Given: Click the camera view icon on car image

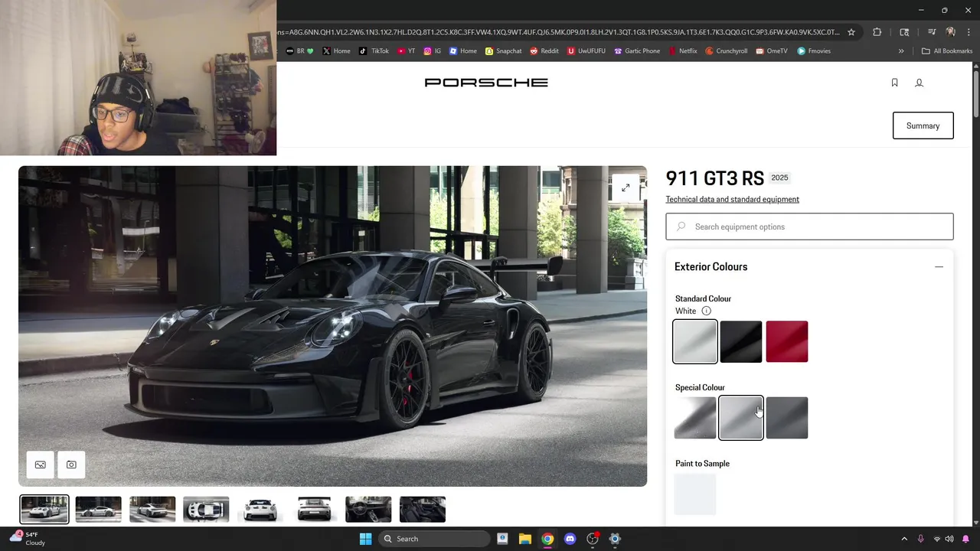Looking at the screenshot, I should (x=71, y=465).
